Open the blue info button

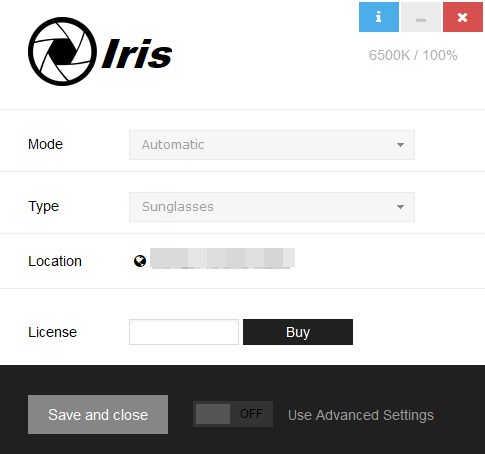coord(379,17)
